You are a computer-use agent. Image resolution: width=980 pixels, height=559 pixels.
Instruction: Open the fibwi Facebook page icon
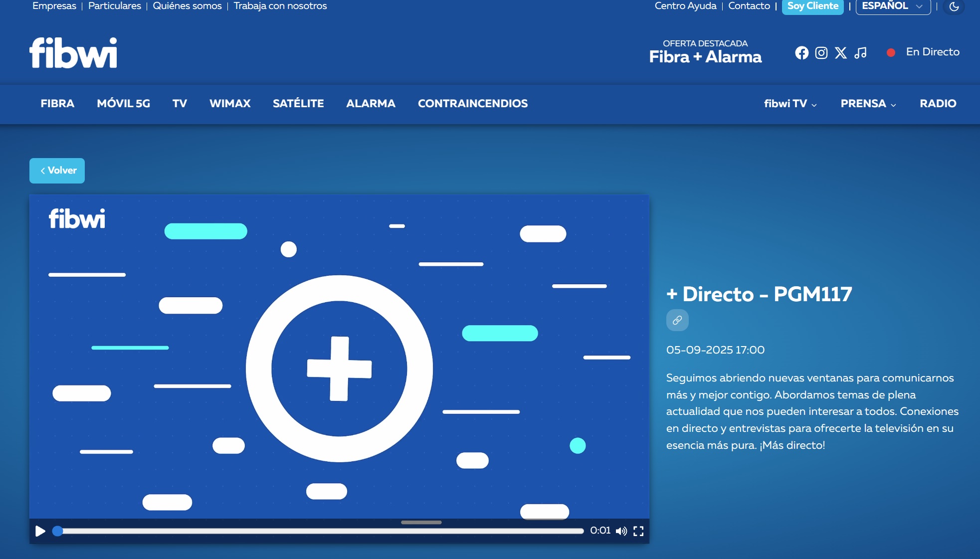coord(801,52)
